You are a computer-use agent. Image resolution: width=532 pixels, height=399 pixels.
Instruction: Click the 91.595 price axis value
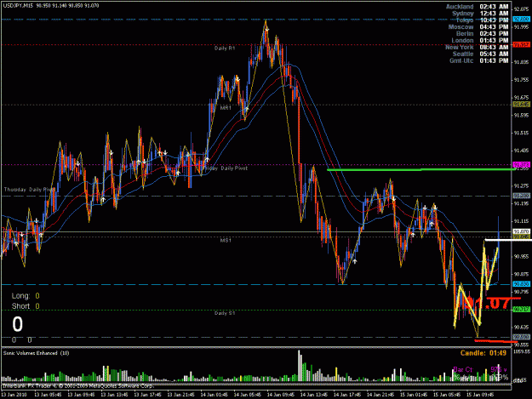point(522,115)
